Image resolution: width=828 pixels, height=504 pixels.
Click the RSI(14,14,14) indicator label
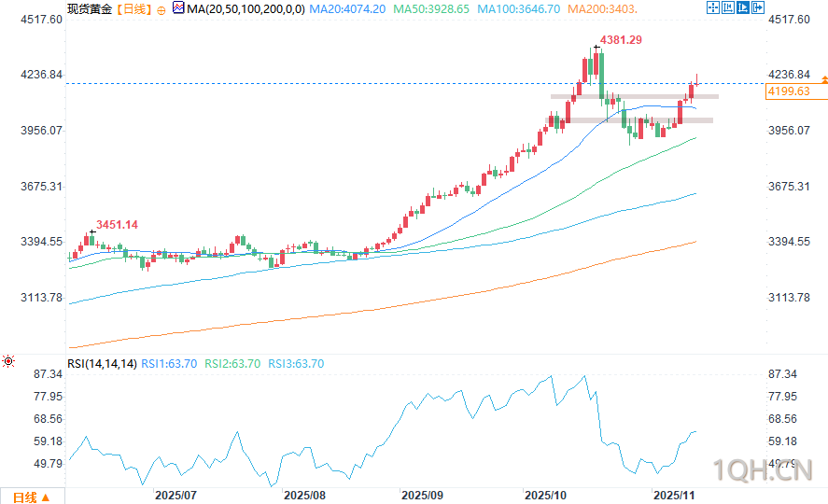coord(102,364)
